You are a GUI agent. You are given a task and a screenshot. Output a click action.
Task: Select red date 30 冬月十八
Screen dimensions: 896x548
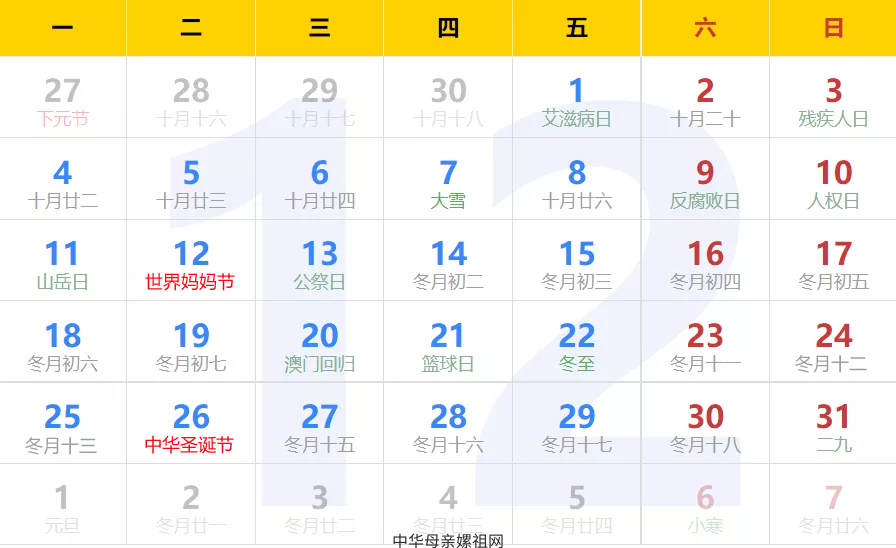pos(705,423)
